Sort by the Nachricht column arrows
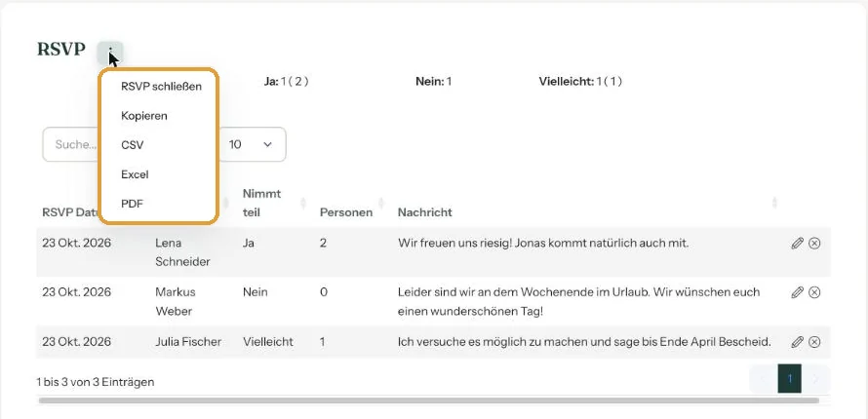868x419 pixels. point(774,203)
